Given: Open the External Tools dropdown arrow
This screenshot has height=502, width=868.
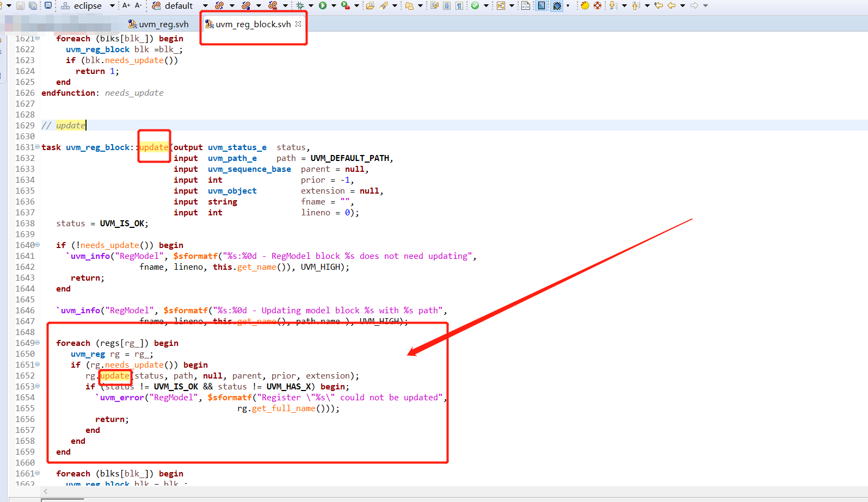Looking at the screenshot, I should [356, 5].
